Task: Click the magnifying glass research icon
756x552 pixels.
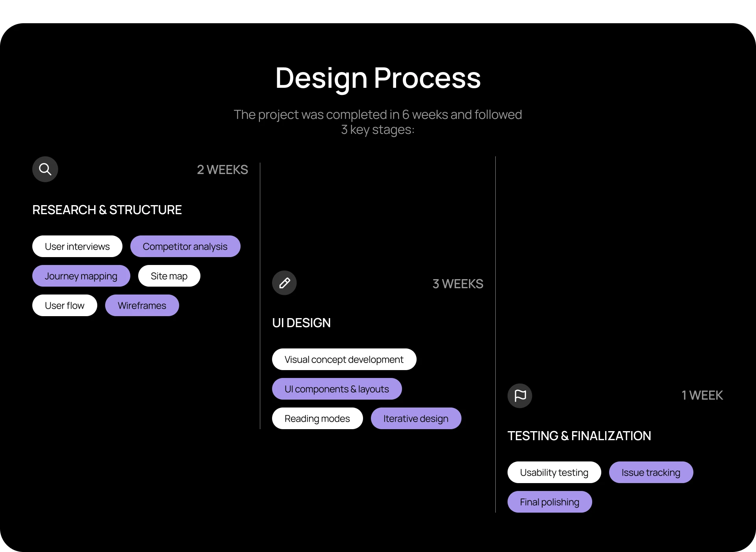Action: pyautogui.click(x=45, y=169)
